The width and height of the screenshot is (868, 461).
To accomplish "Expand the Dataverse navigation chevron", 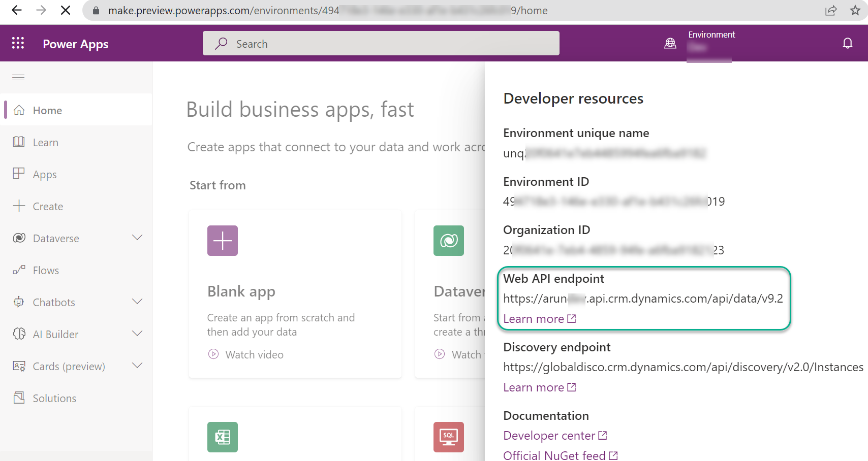I will (x=137, y=238).
